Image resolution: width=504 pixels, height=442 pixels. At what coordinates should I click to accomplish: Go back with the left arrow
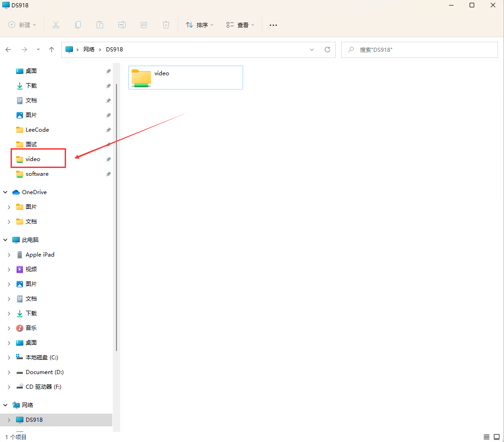(x=8, y=50)
